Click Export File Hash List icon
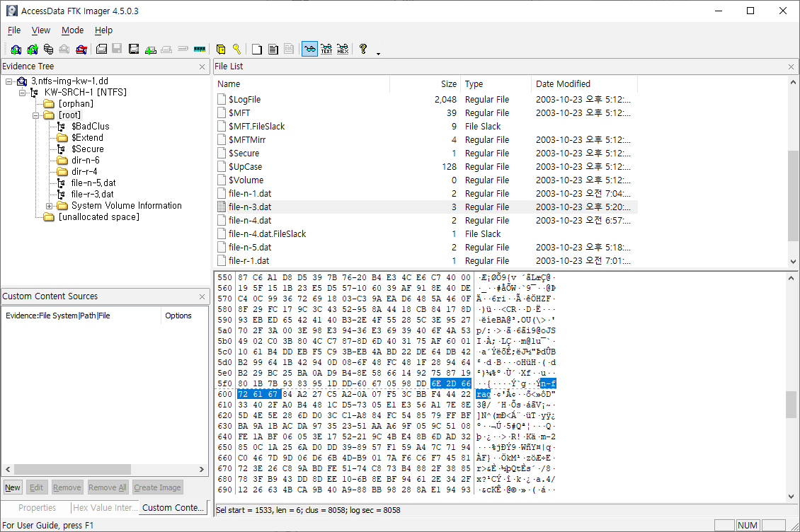Image resolution: width=800 pixels, height=532 pixels. (273, 49)
